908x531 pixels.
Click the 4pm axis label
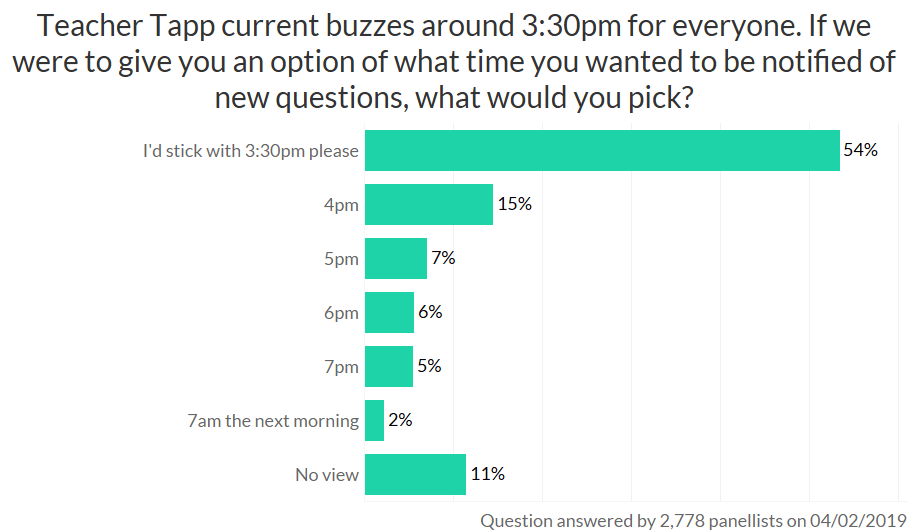pyautogui.click(x=341, y=206)
